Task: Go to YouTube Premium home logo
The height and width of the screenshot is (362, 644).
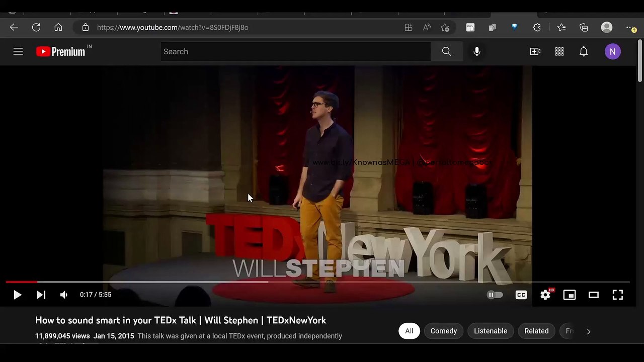Action: 61,51
